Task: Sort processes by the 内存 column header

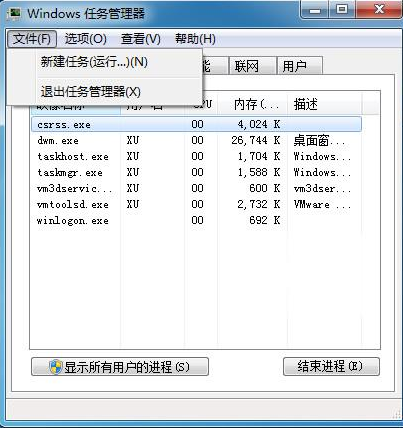Action: tap(253, 105)
